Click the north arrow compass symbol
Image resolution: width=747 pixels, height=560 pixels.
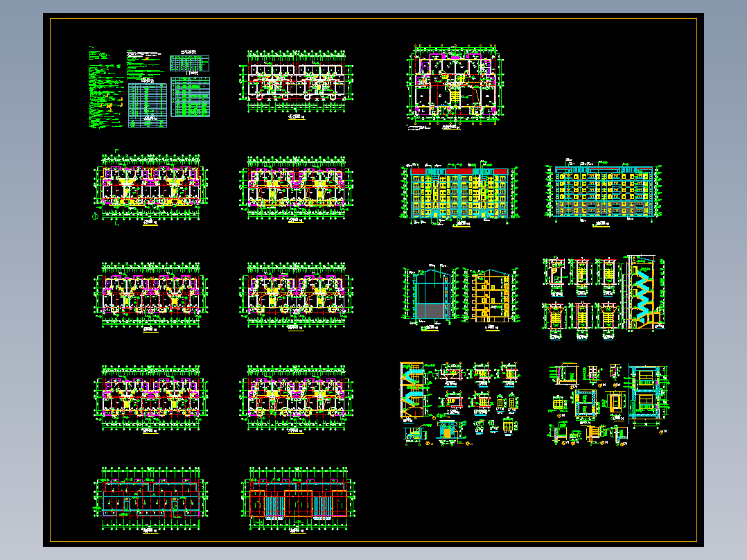pyautogui.click(x=95, y=216)
